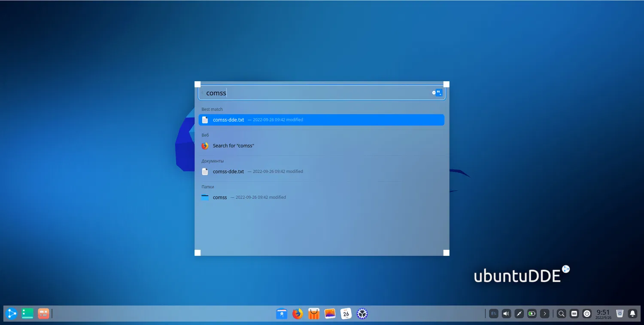Select Search for "comss" web result
This screenshot has height=325, width=644.
322,146
